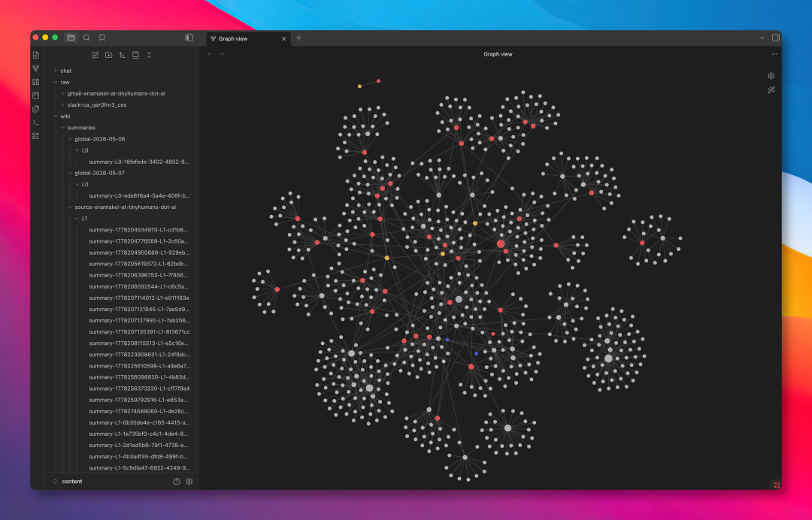Viewport: 812px width, 520px height.
Task: Navigate forward with right arrow
Action: (x=222, y=54)
